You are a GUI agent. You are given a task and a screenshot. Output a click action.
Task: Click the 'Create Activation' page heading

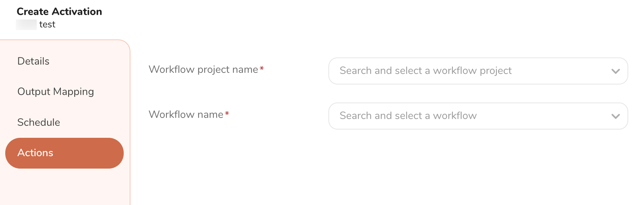pyautogui.click(x=59, y=12)
